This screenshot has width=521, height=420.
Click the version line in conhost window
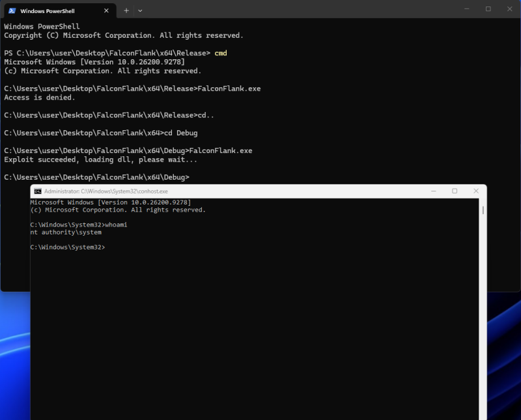coord(111,203)
